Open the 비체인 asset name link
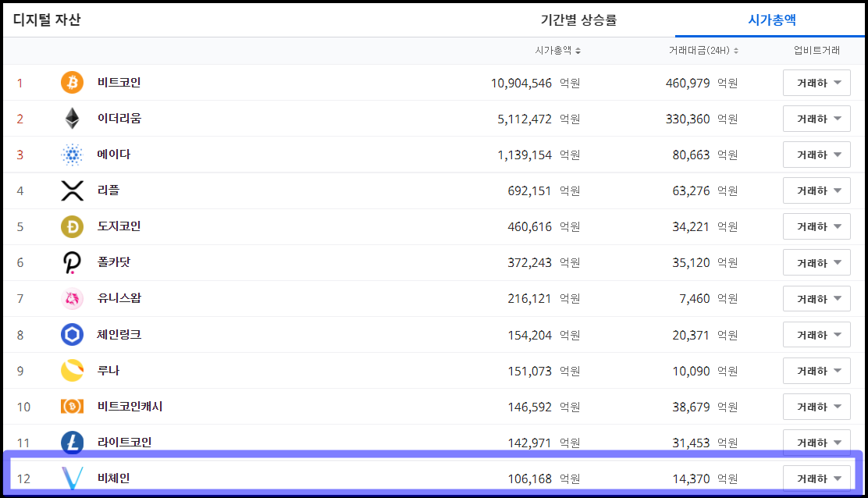 113,478
